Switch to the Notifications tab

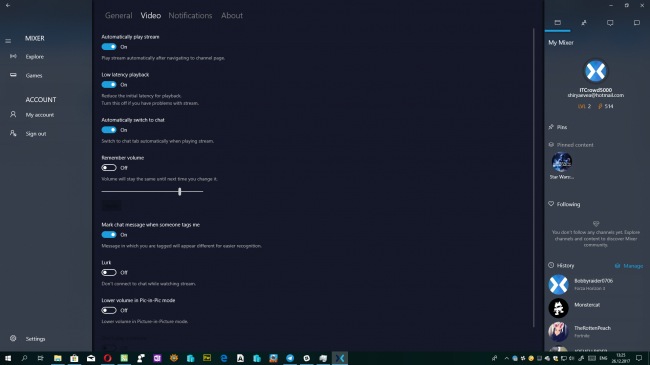tap(190, 15)
